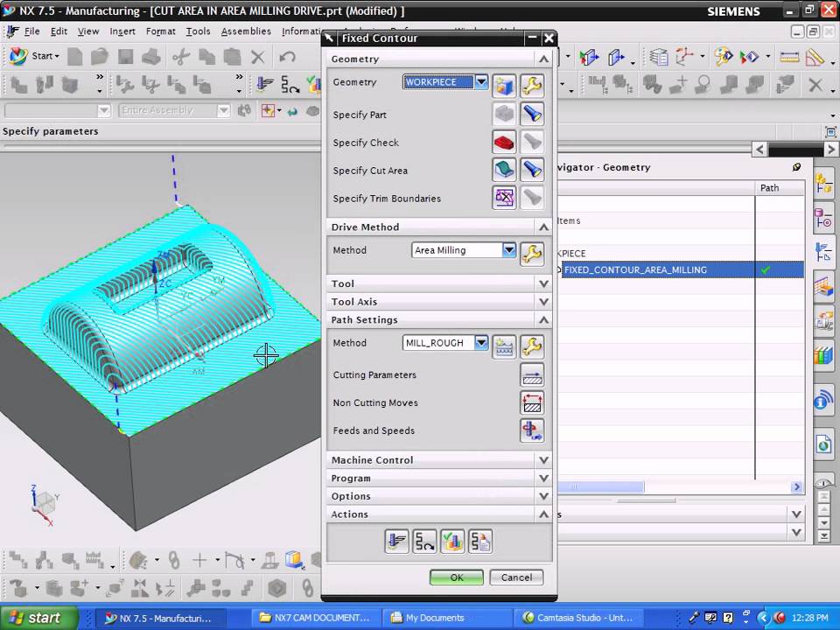Click the Save disk toolbar icon
840x630 pixels.
126,56
